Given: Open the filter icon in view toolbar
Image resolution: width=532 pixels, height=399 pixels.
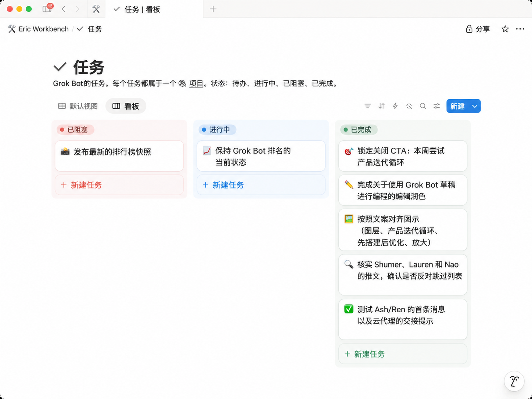Looking at the screenshot, I should (367, 106).
